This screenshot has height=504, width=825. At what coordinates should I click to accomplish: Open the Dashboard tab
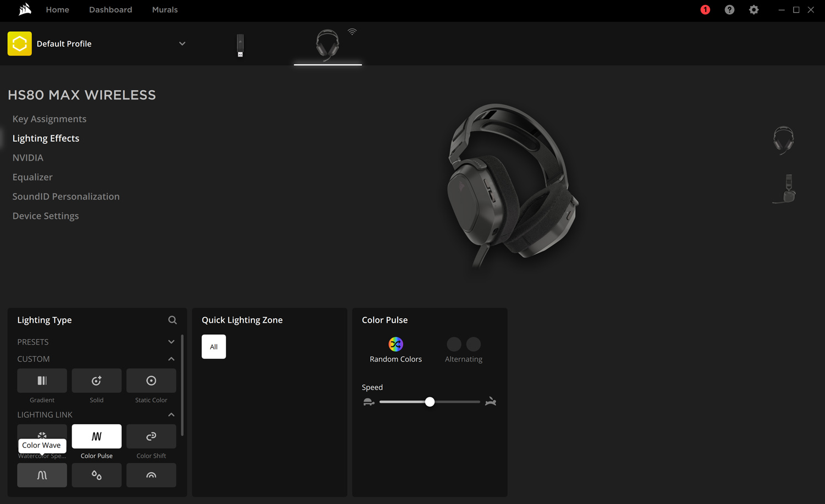[x=111, y=10]
